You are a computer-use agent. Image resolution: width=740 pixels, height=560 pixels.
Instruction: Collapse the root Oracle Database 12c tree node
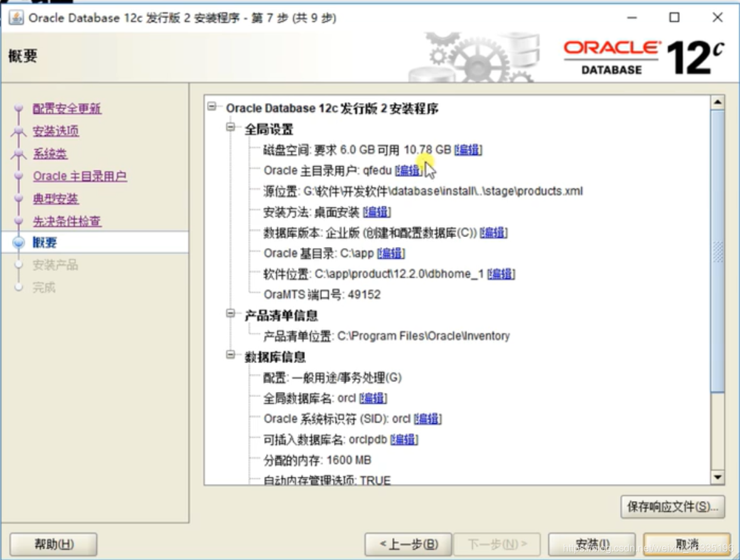[212, 107]
